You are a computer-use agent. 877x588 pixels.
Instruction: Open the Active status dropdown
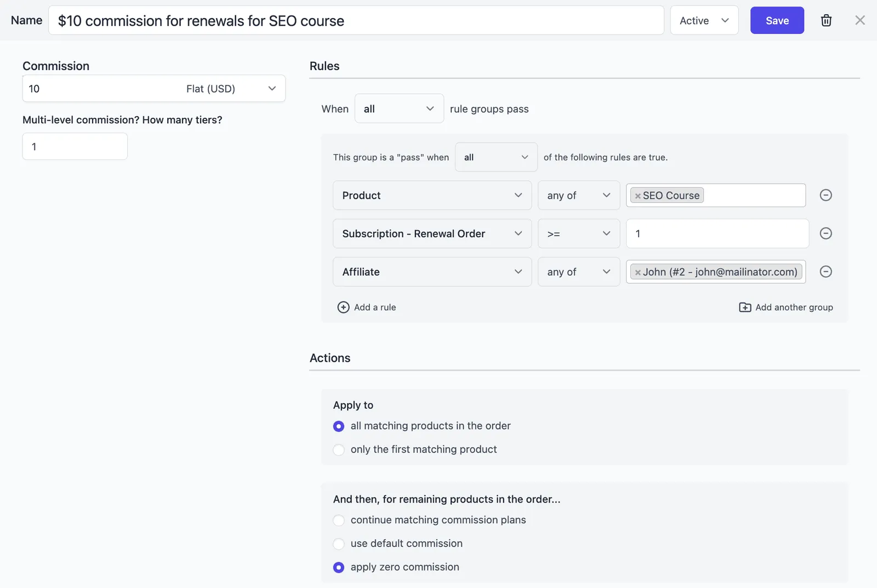tap(704, 20)
